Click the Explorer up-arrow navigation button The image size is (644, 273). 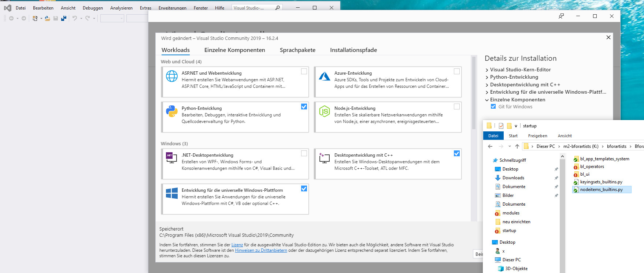click(517, 146)
